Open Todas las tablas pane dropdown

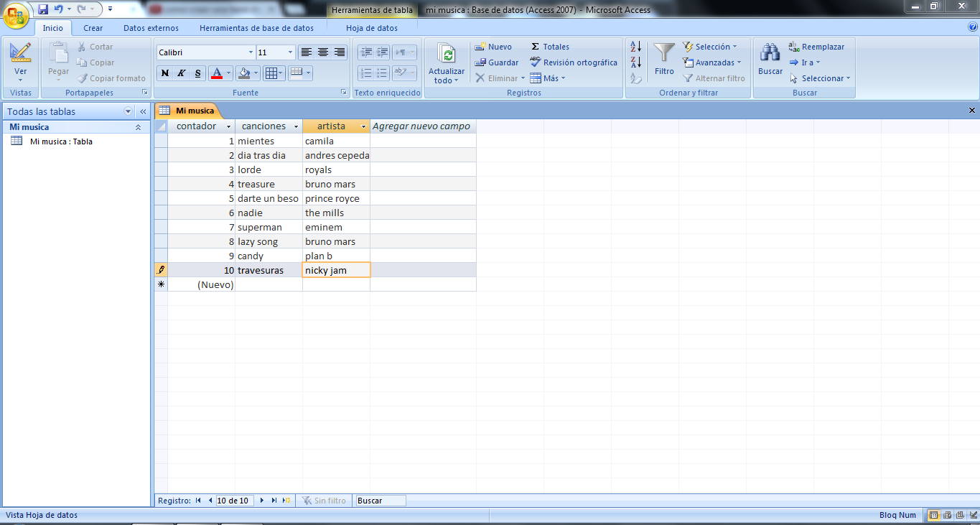[x=129, y=111]
